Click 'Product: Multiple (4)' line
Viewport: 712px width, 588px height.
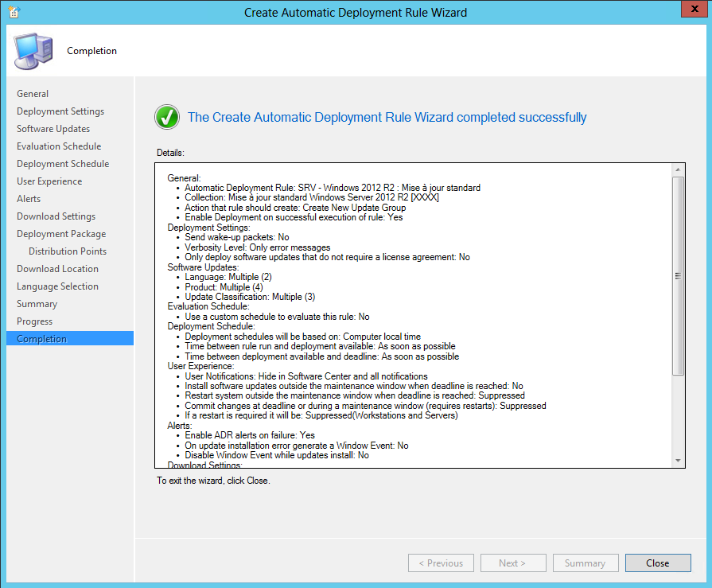tap(224, 287)
